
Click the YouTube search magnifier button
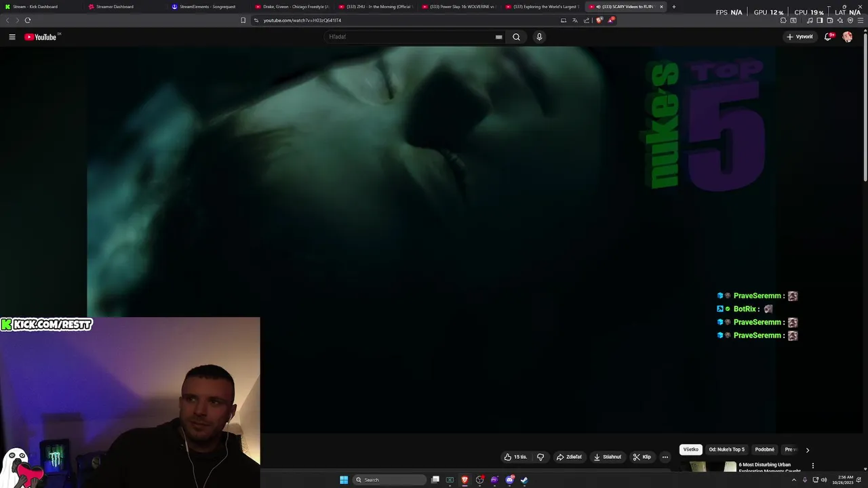pos(516,37)
